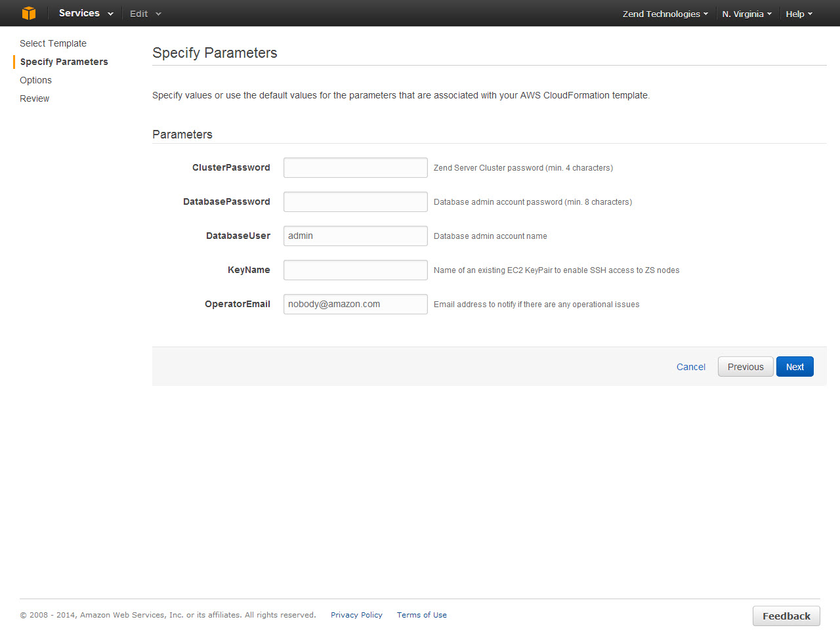
Task: Proceed with the Next button
Action: (794, 367)
